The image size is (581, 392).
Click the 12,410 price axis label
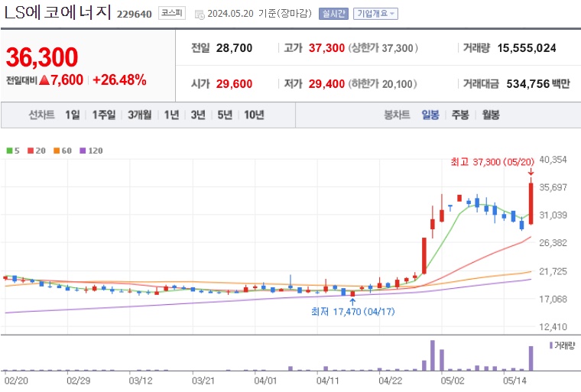tap(553, 327)
